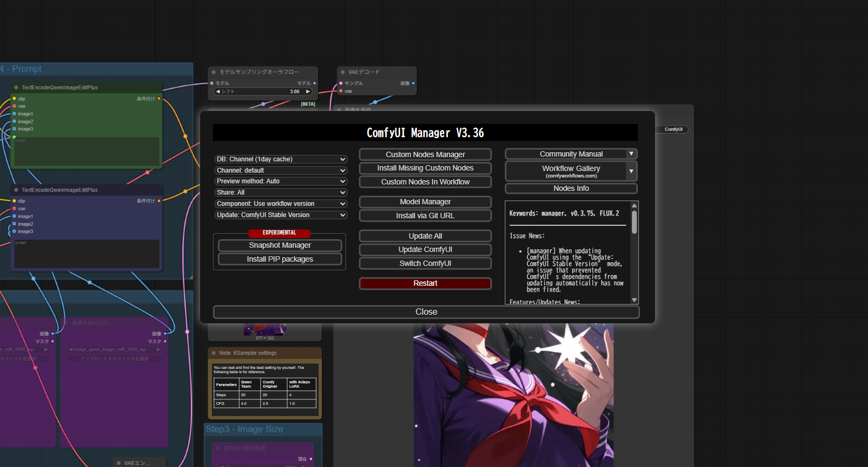Click the image3 input port on green TextEncode node

click(x=14, y=129)
